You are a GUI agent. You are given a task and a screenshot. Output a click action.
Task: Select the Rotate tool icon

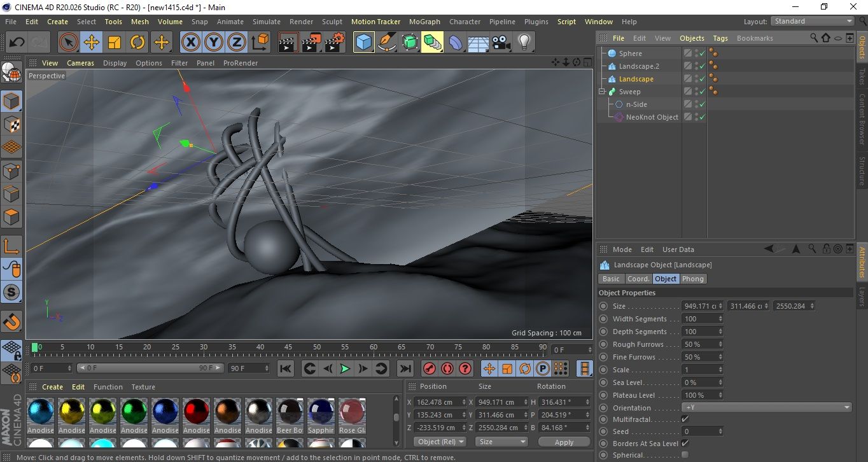click(137, 43)
